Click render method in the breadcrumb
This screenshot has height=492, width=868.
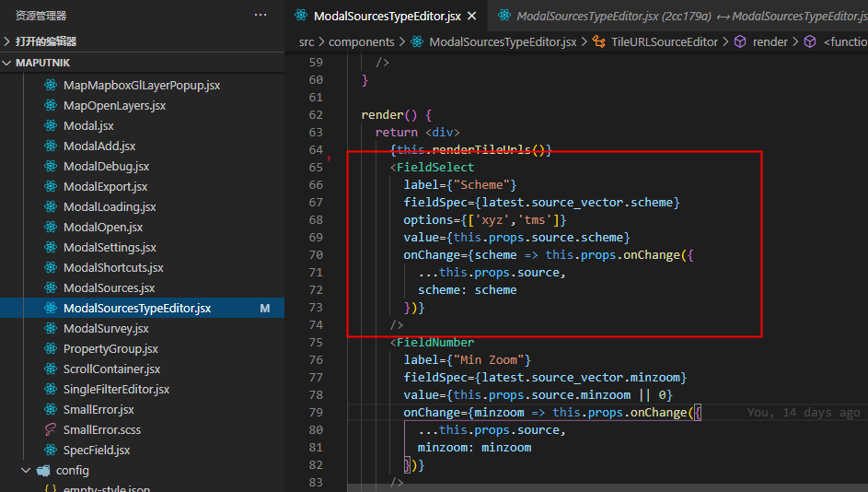pyautogui.click(x=770, y=42)
